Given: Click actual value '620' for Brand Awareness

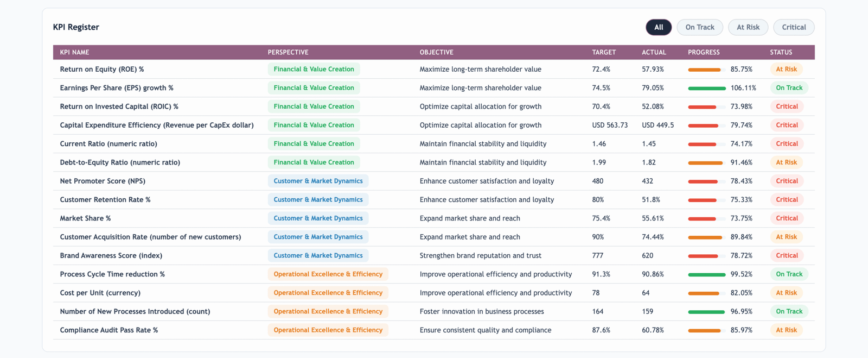Looking at the screenshot, I should [x=648, y=255].
